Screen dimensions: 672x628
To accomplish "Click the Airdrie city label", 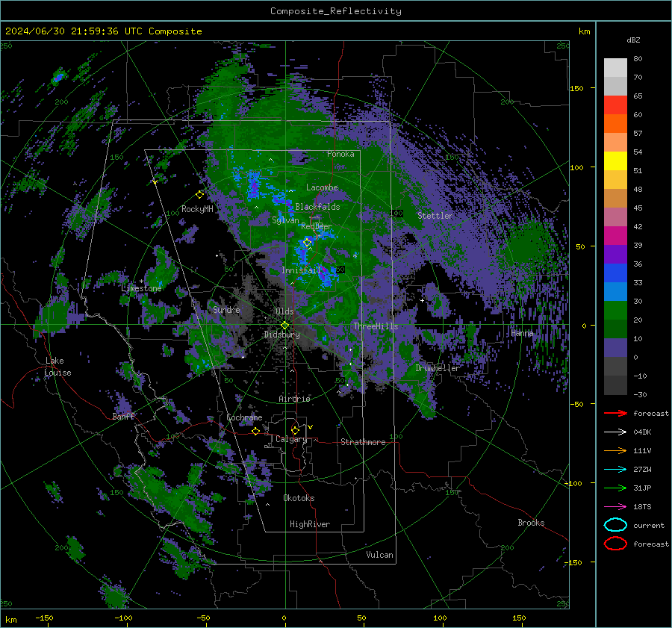I will click(x=294, y=399).
